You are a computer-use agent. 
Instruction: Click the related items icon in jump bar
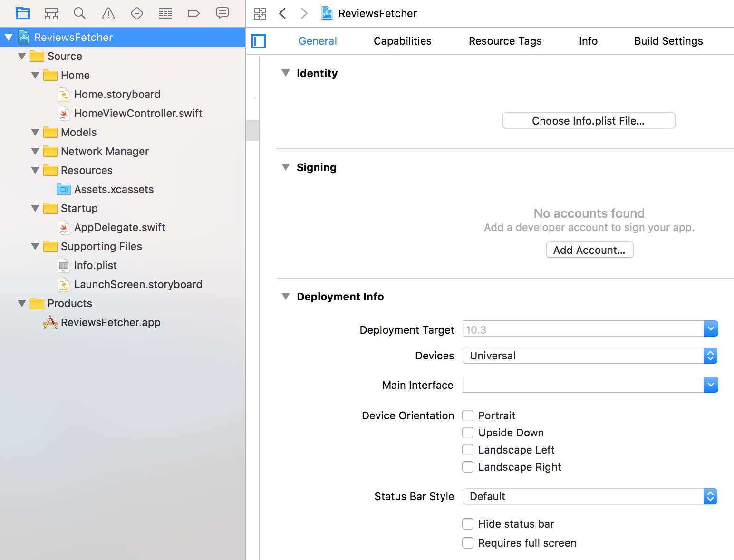pyautogui.click(x=260, y=13)
